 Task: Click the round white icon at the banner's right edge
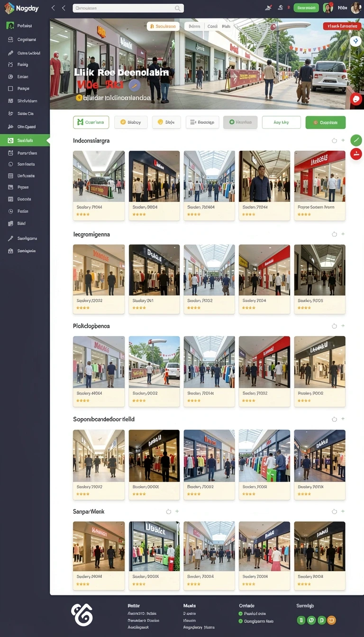355,41
